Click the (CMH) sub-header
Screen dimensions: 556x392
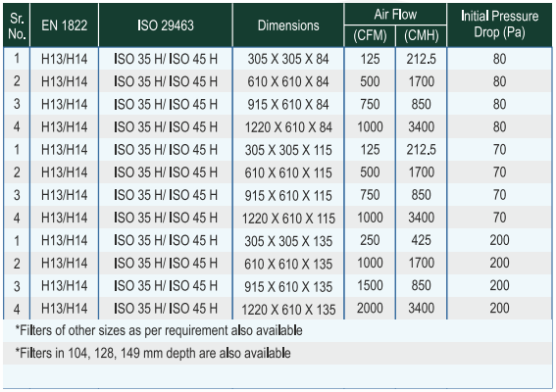point(422,36)
